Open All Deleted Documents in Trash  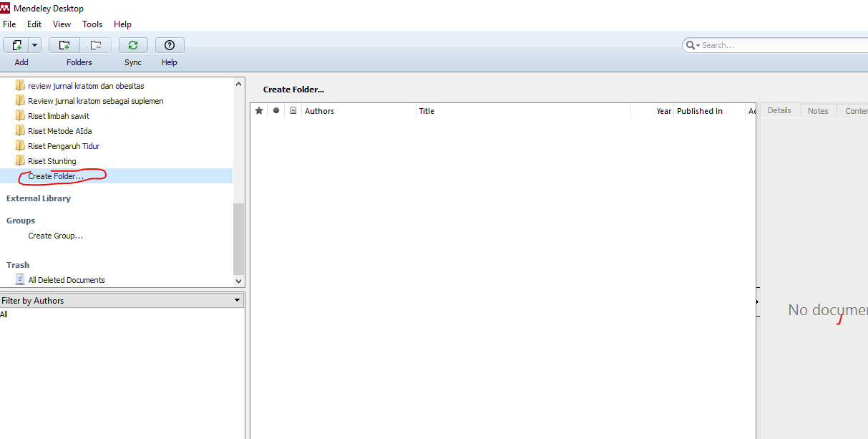tap(67, 280)
